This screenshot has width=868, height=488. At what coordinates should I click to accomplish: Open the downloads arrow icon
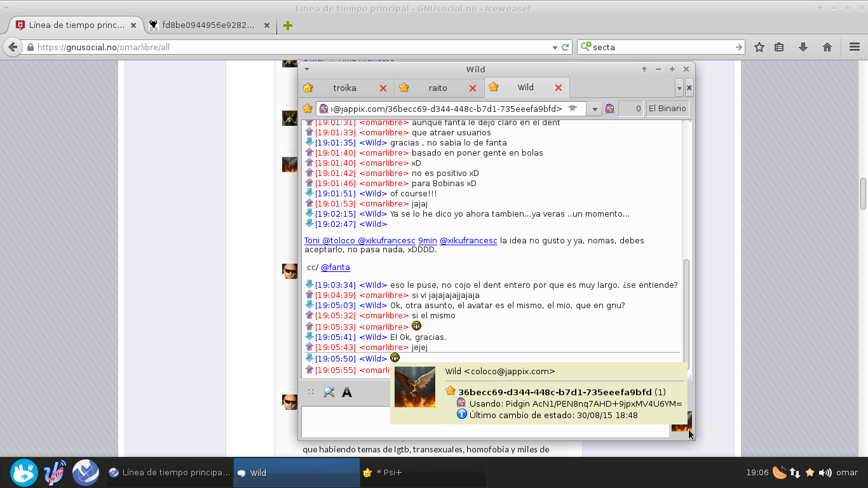click(803, 47)
